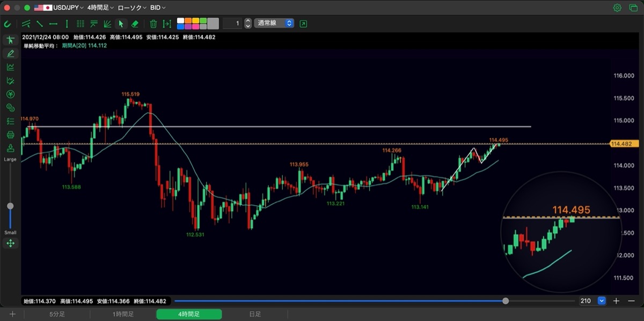Choose the diagonal trend line drawing tool
The image size is (644, 321).
pos(40,24)
